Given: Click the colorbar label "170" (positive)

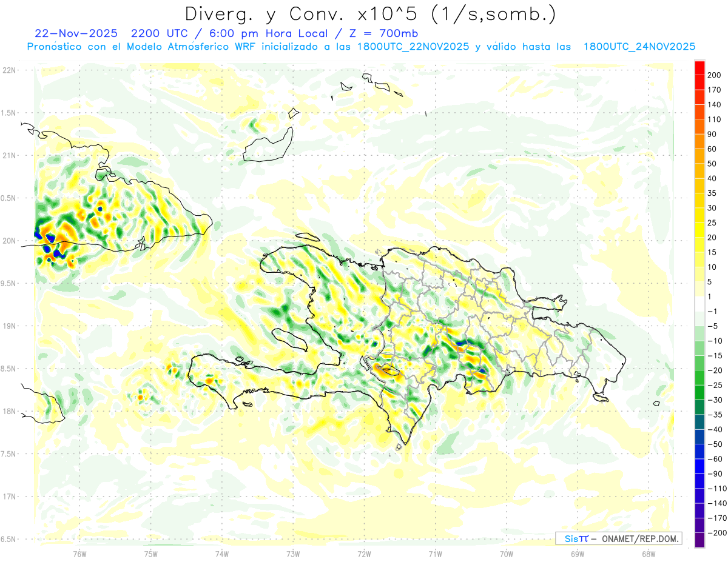Looking at the screenshot, I should point(715,90).
